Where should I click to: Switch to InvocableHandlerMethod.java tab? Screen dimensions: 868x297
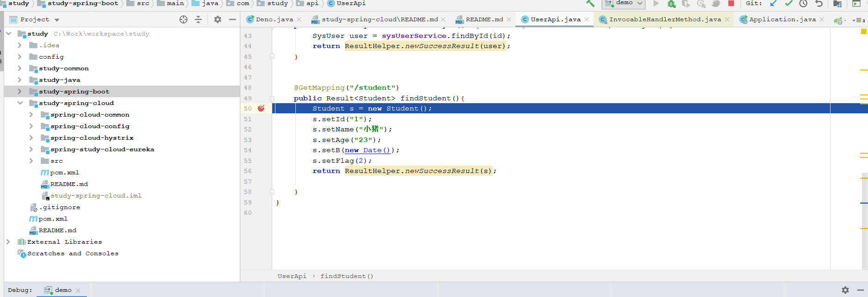(x=665, y=19)
